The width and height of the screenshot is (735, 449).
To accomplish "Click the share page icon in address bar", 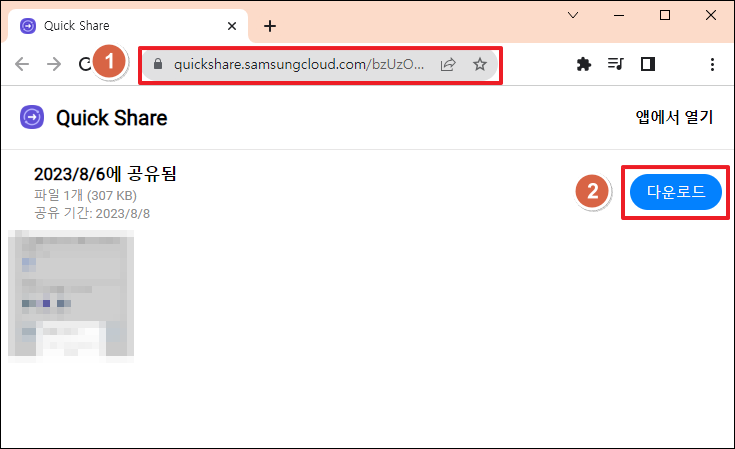I will (x=448, y=64).
